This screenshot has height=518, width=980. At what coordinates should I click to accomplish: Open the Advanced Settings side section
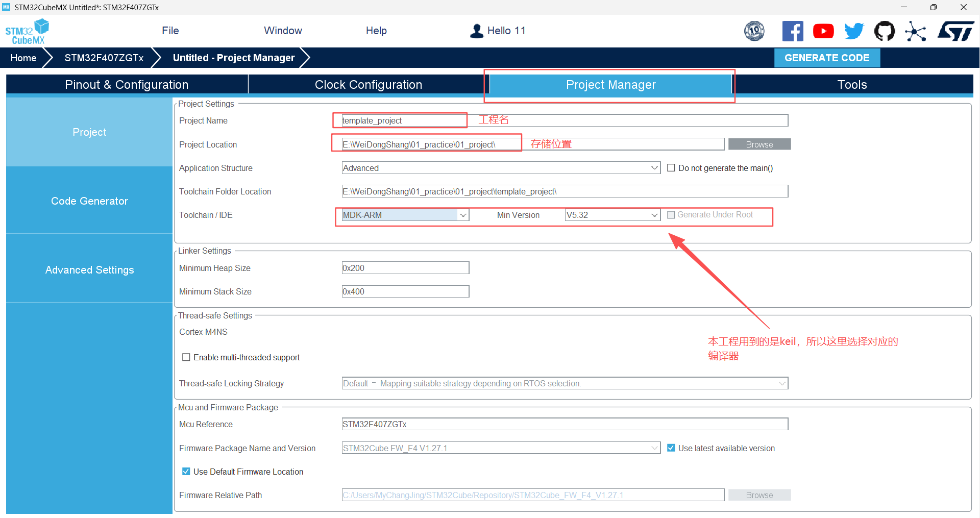click(x=89, y=270)
